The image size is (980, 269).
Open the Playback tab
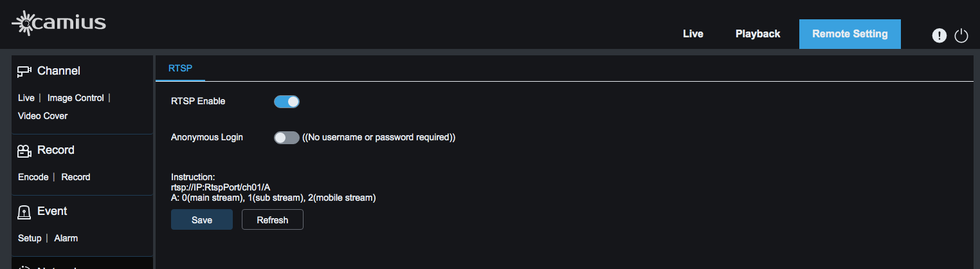pos(758,34)
